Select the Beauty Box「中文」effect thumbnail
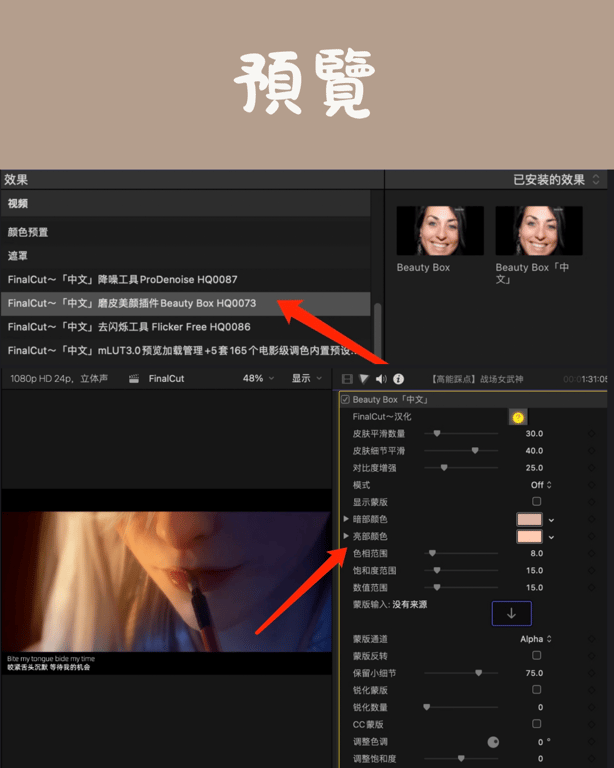Viewport: 614px width, 768px height. (539, 231)
